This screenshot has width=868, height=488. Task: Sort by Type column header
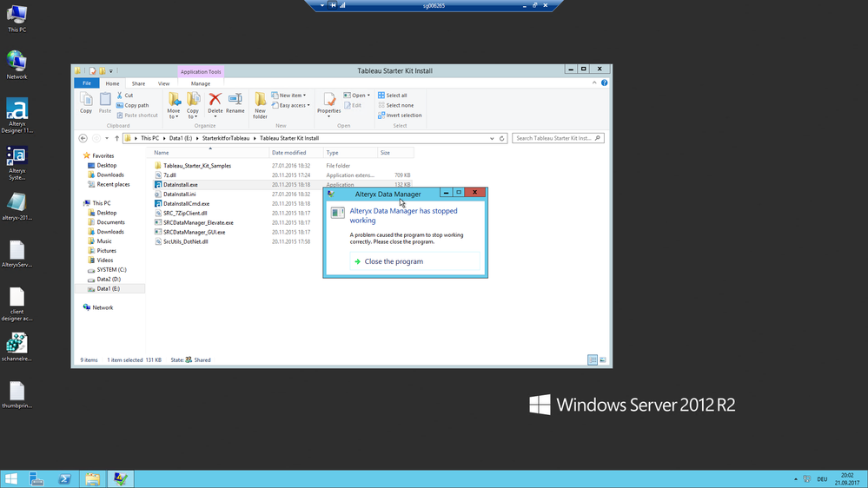click(x=350, y=153)
